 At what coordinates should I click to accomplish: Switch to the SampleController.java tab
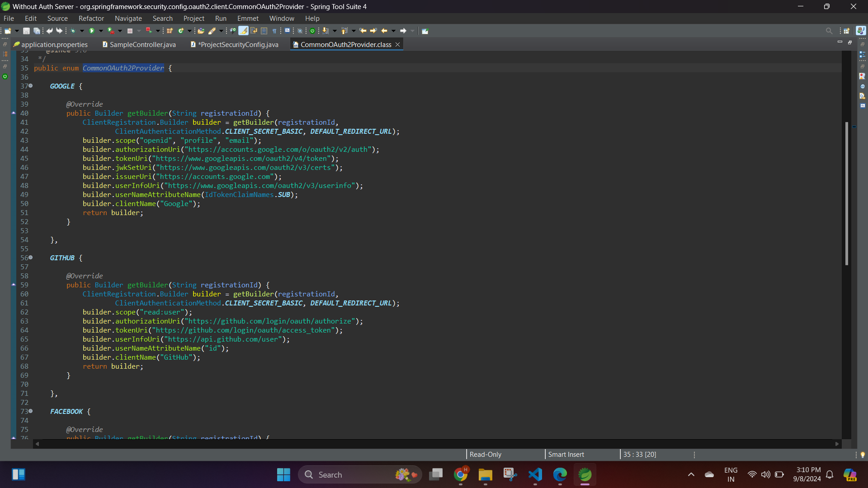(139, 44)
